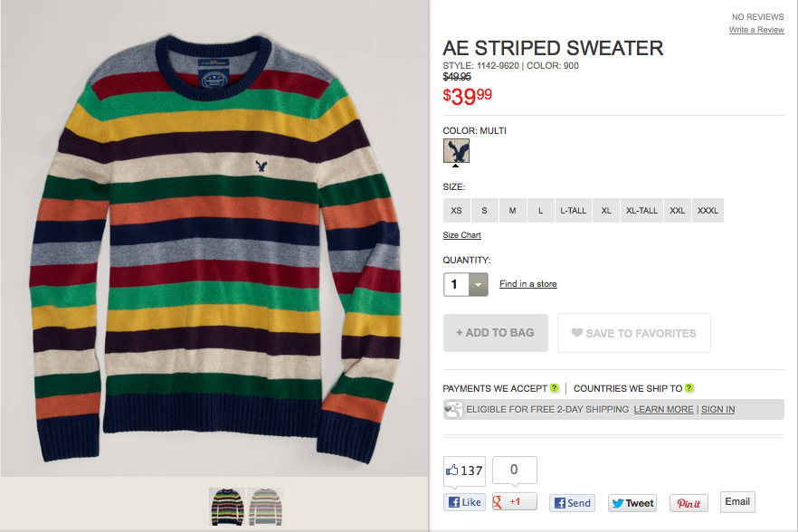Tweet this sweater on Twitter
This screenshot has width=798, height=532.
click(632, 503)
